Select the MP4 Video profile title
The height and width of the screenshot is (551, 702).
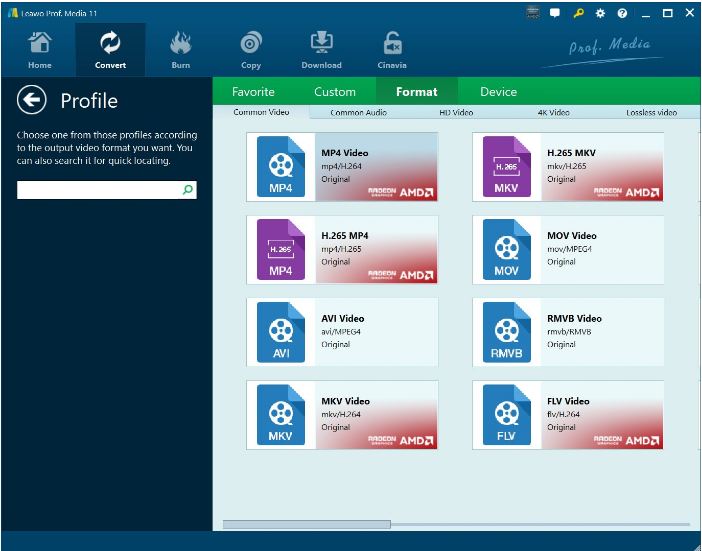pos(345,153)
